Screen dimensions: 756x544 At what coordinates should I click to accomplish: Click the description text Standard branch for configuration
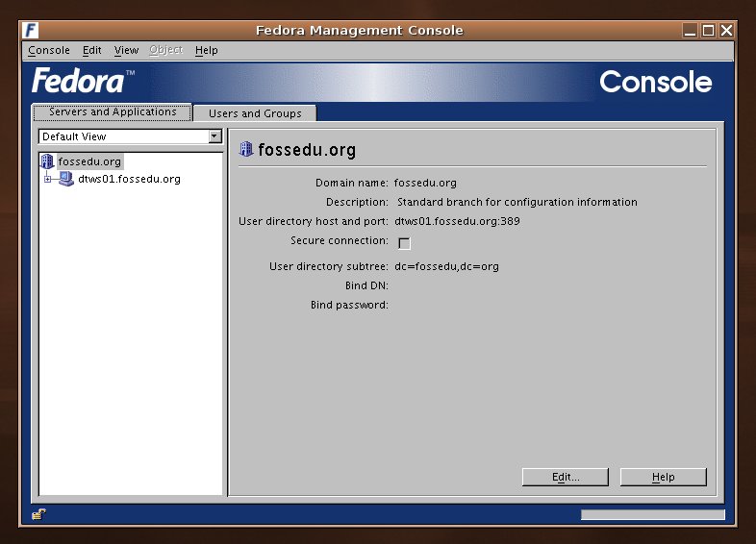click(x=517, y=202)
